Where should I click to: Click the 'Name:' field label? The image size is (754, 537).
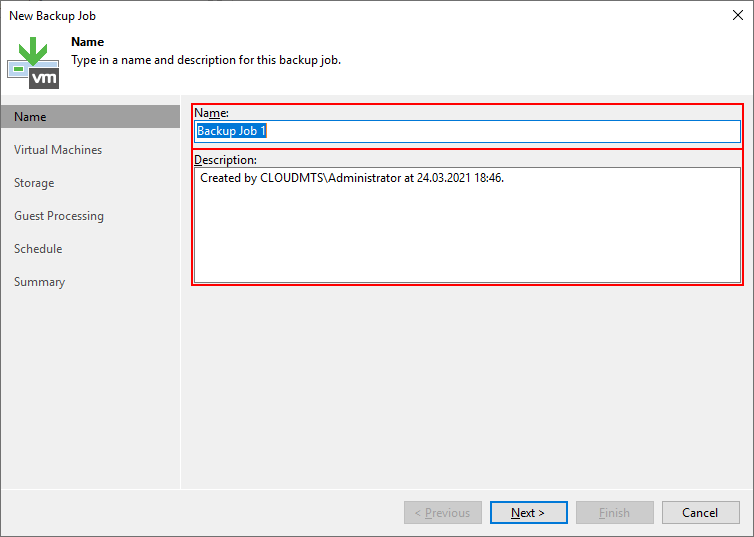coord(211,112)
